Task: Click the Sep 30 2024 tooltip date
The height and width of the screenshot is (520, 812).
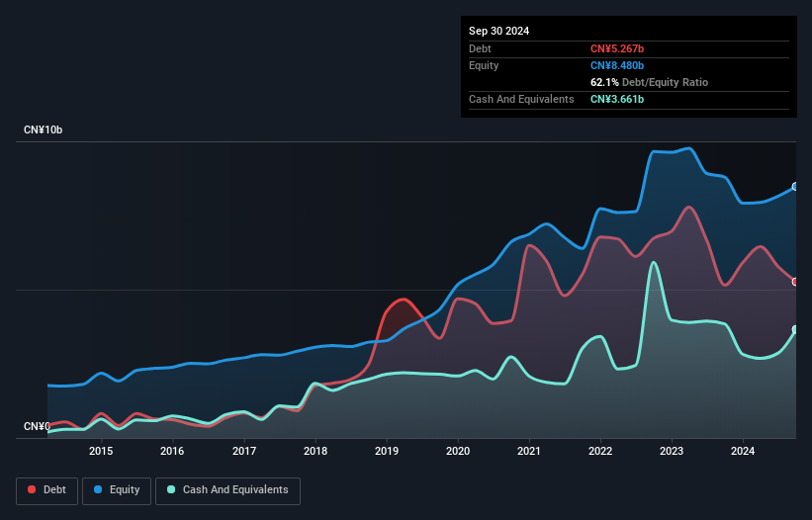Action: [498, 31]
